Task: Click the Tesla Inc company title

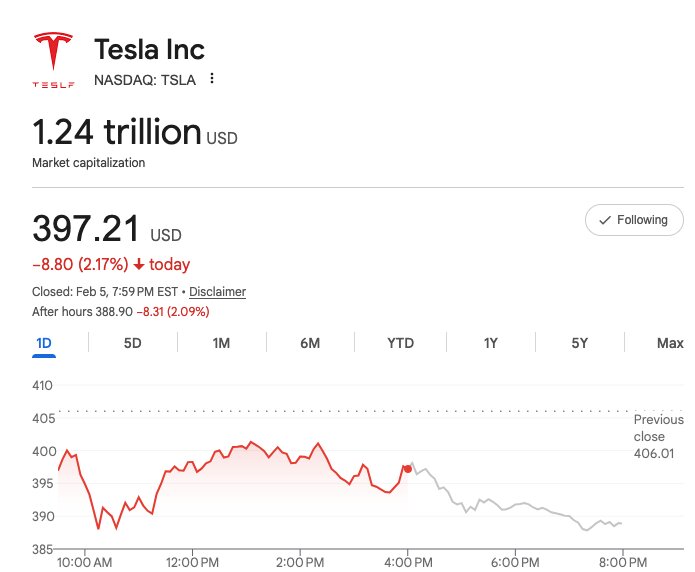Action: pyautogui.click(x=149, y=49)
